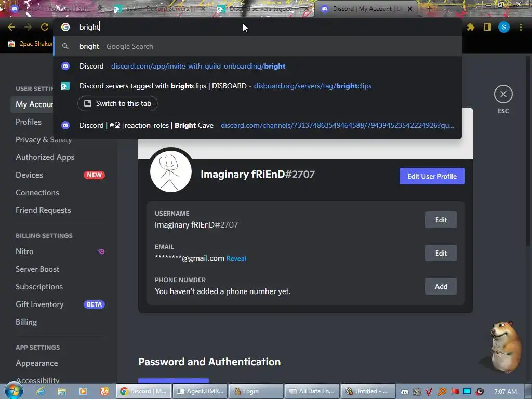Open My Account in user settings
Screen dimensions: 532x399
click(x=34, y=104)
